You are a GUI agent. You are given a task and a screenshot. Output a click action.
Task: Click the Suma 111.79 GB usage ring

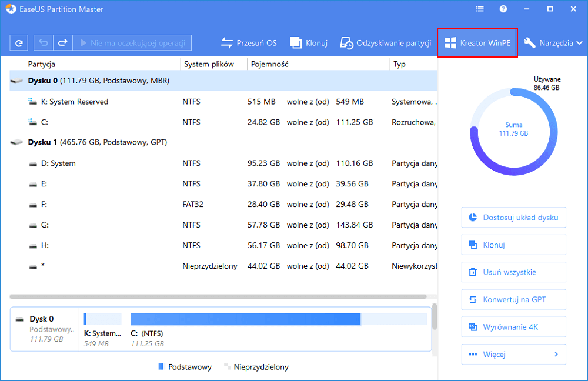(x=513, y=131)
